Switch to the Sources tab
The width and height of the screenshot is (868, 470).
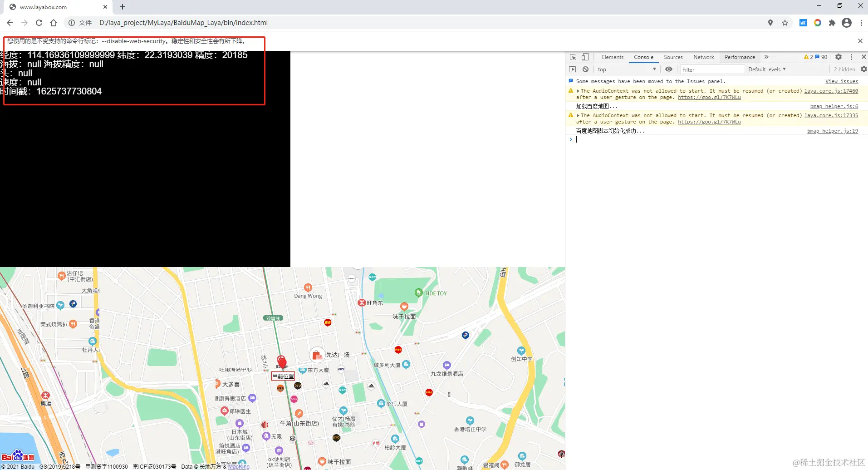point(673,57)
